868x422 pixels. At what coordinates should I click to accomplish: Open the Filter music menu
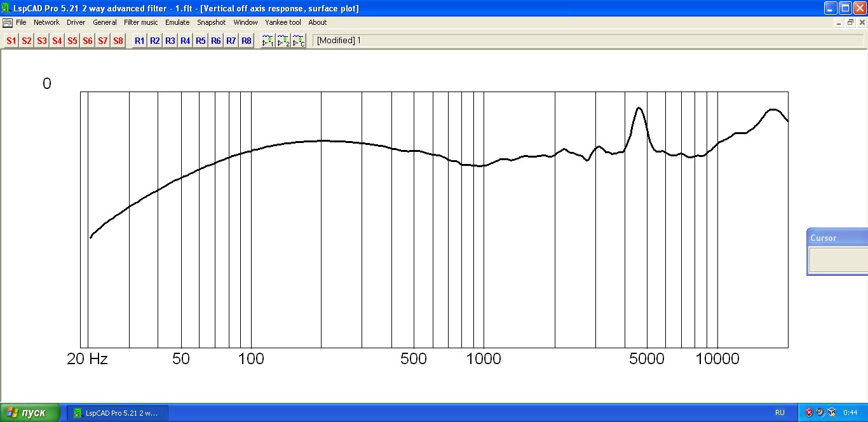140,22
